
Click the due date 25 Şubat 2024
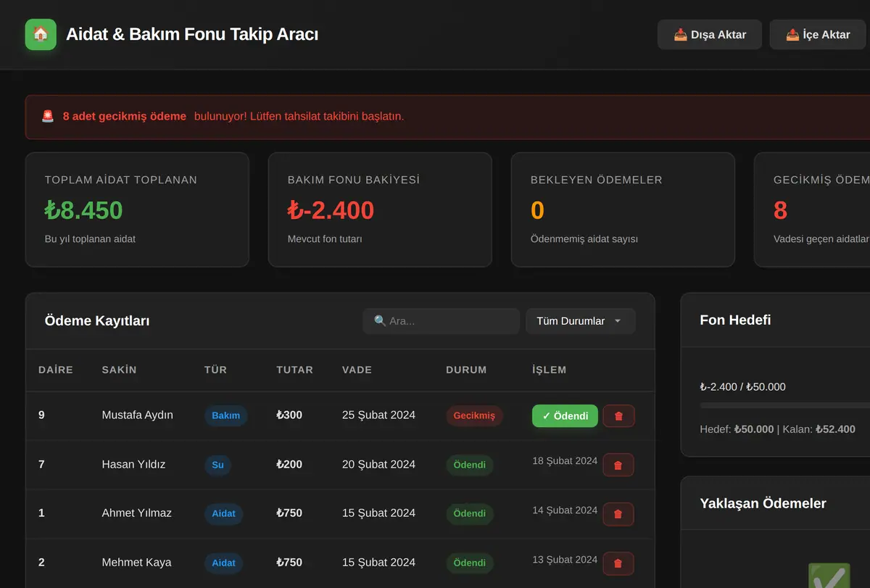[x=378, y=415]
